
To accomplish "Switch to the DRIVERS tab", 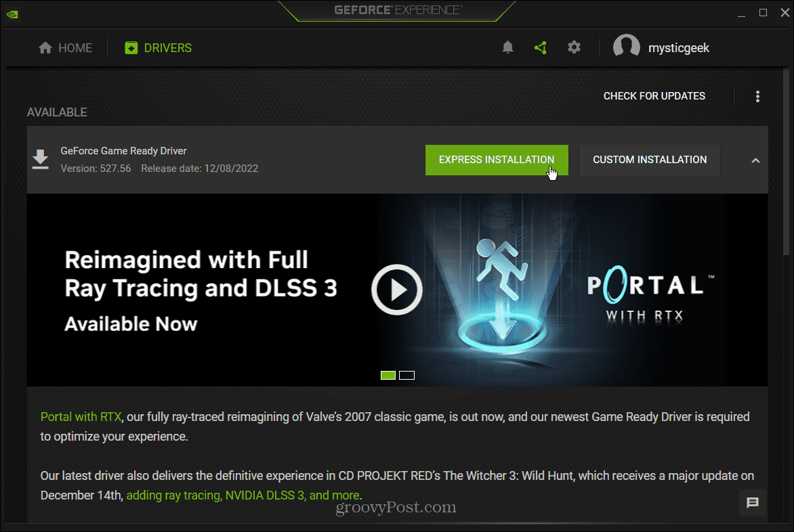I will (x=158, y=48).
